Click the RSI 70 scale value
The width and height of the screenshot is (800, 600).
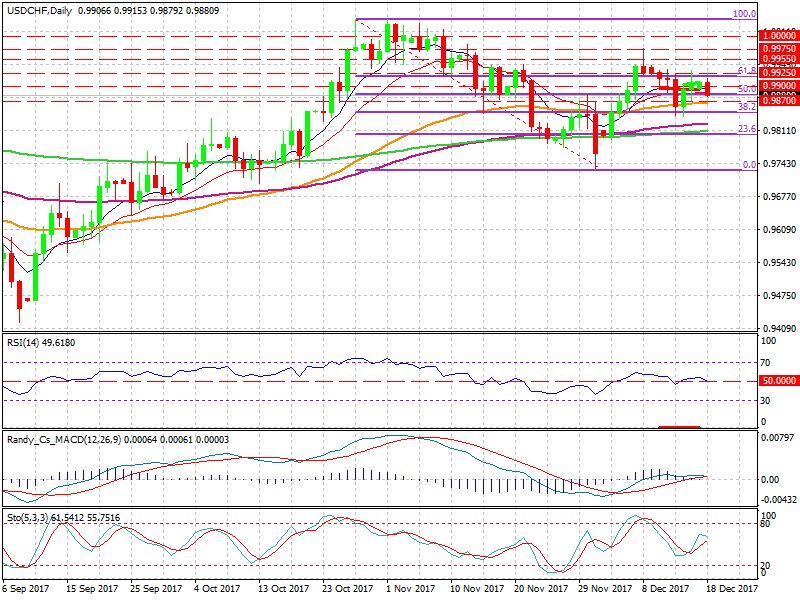(x=765, y=363)
